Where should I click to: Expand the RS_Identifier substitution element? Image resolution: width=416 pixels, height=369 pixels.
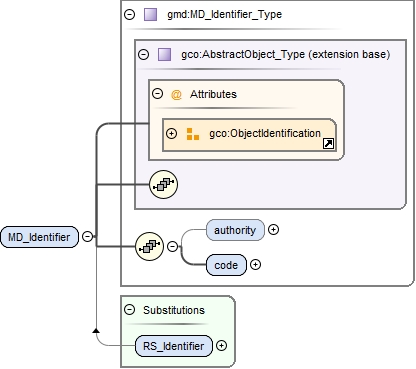221,346
